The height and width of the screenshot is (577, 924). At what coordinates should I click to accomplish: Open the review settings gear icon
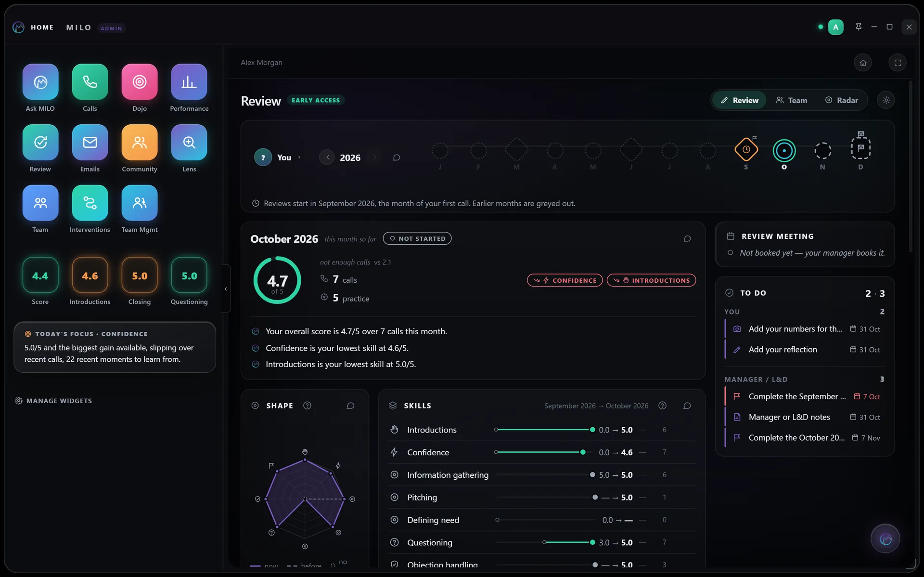(x=886, y=100)
